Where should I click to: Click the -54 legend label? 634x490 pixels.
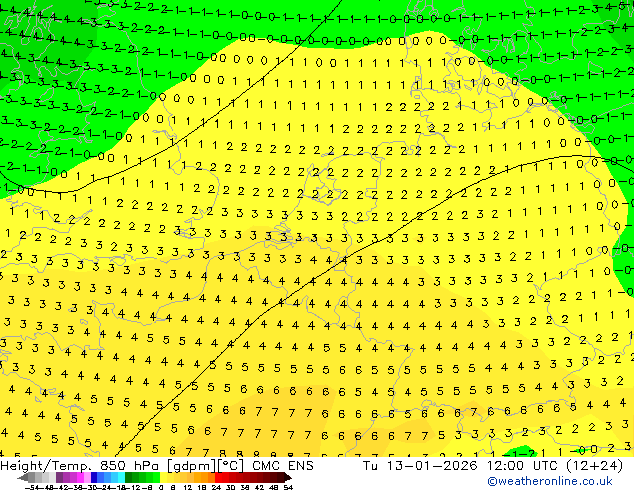(32, 488)
